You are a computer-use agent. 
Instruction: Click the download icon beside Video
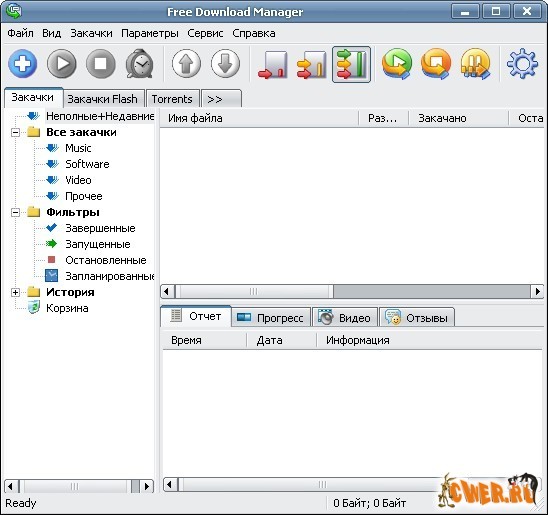click(x=52, y=180)
